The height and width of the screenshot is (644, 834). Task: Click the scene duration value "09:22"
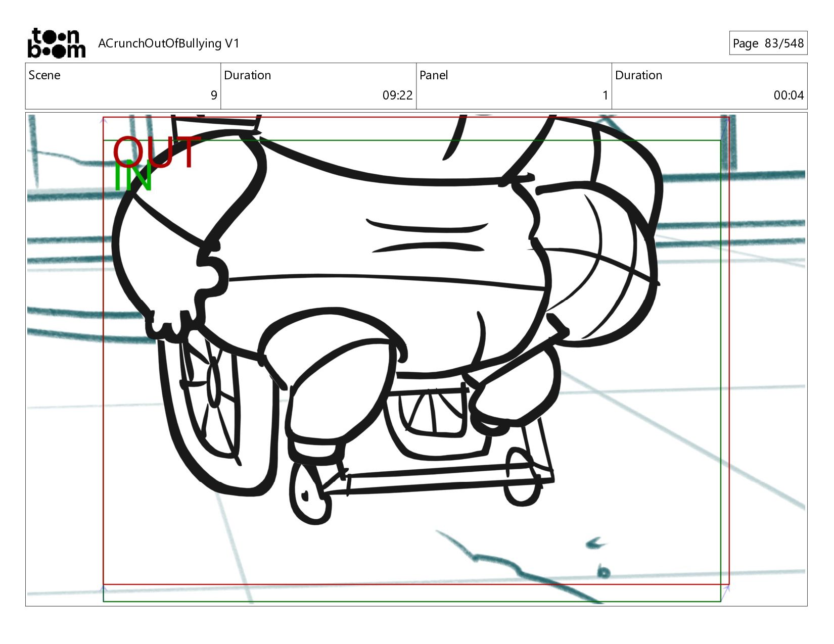(x=397, y=95)
